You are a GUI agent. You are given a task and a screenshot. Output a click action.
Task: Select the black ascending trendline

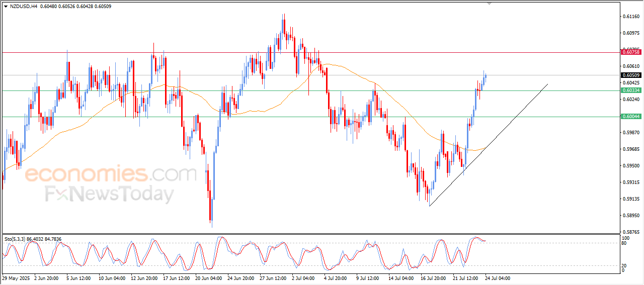(x=488, y=146)
